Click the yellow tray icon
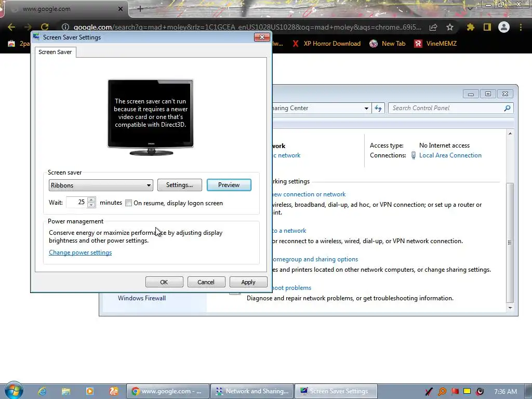532x399 pixels. (x=467, y=391)
